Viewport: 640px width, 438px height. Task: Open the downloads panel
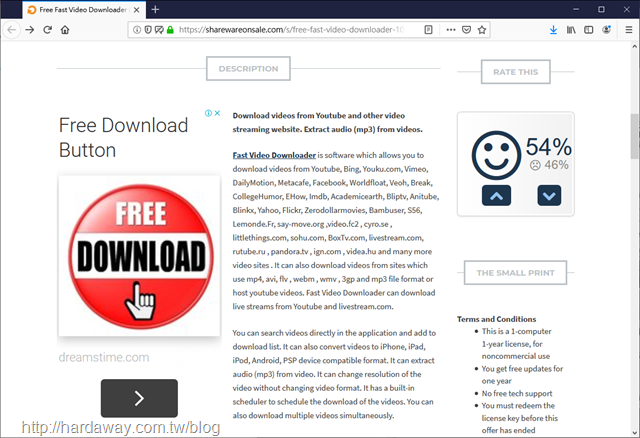pos(553,30)
